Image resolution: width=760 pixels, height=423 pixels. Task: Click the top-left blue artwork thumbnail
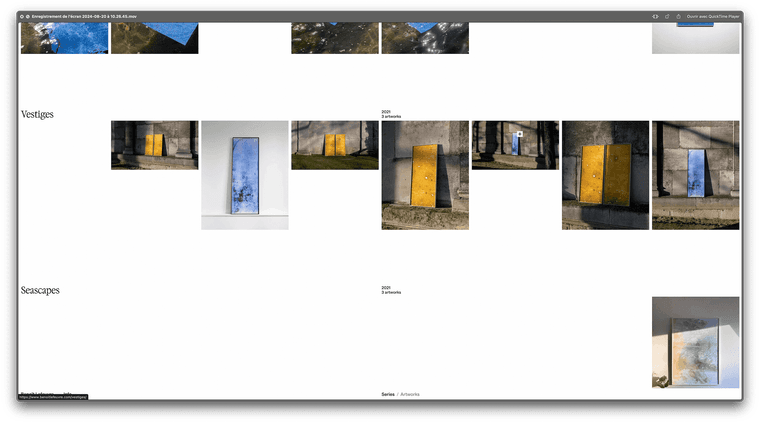coord(64,40)
